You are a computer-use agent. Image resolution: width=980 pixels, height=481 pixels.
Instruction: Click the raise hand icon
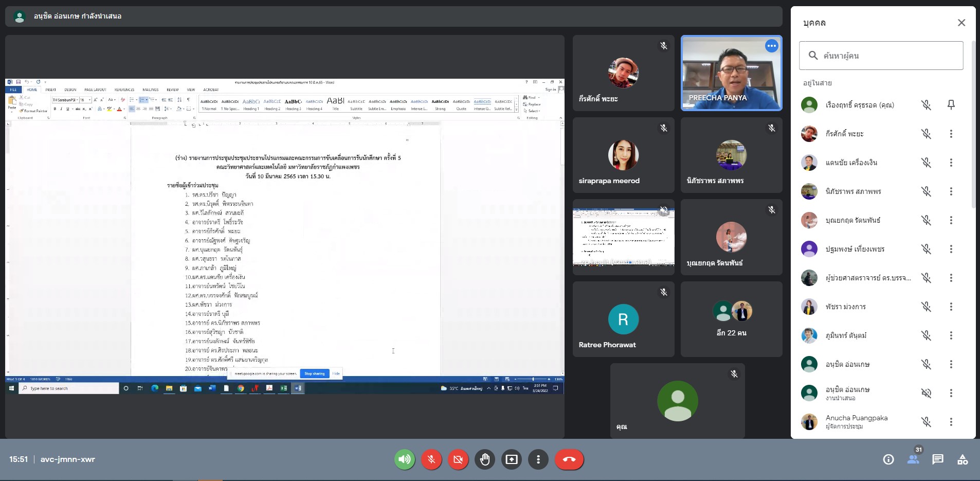click(x=484, y=459)
